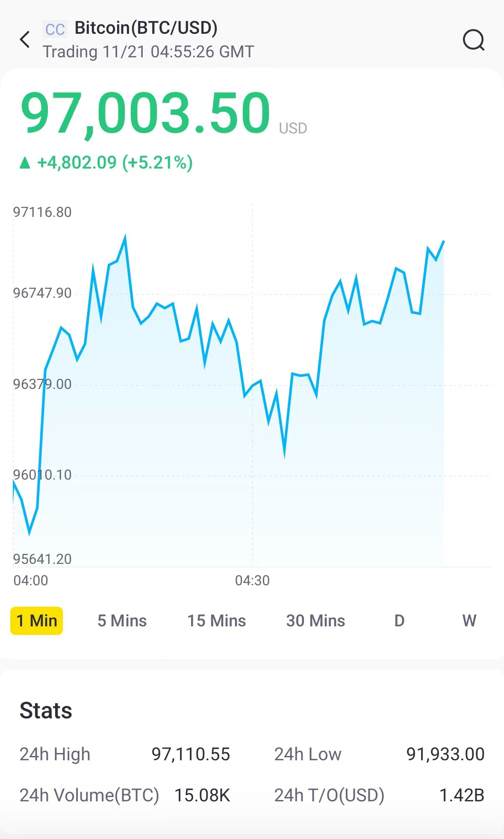Switch to 30 Mins interval

click(315, 621)
